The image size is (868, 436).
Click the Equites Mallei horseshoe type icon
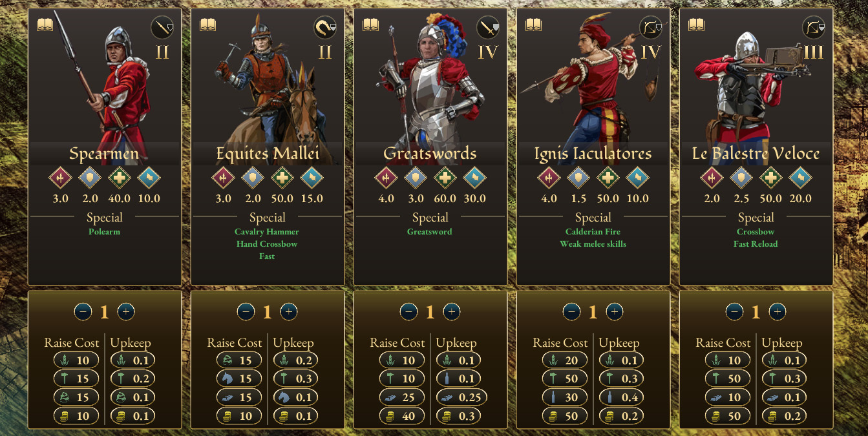pos(325,27)
